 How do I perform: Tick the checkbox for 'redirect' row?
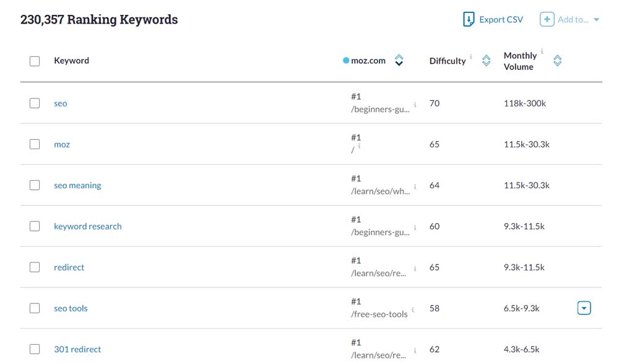coord(35,267)
